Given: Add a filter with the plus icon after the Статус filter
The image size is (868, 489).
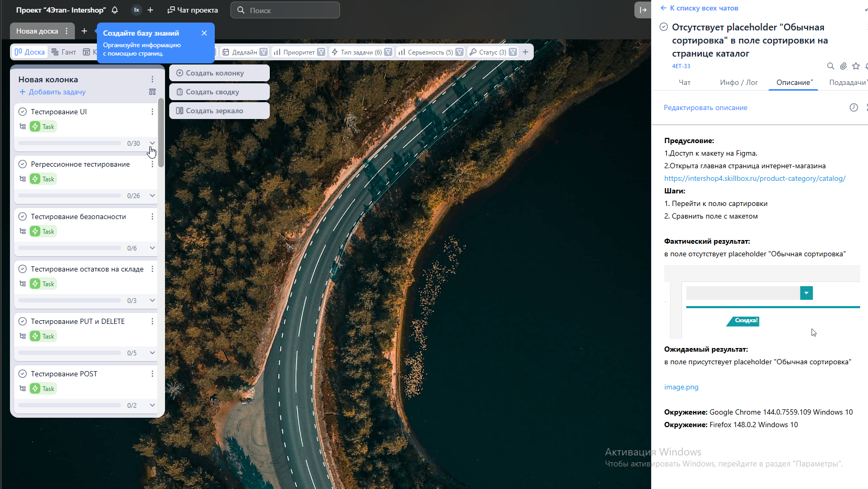Looking at the screenshot, I should (x=525, y=52).
